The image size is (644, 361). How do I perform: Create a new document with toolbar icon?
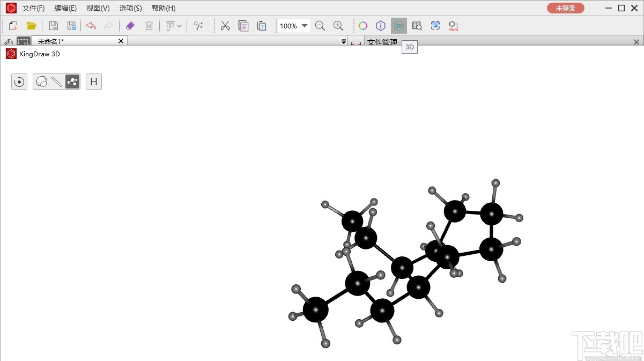13,26
